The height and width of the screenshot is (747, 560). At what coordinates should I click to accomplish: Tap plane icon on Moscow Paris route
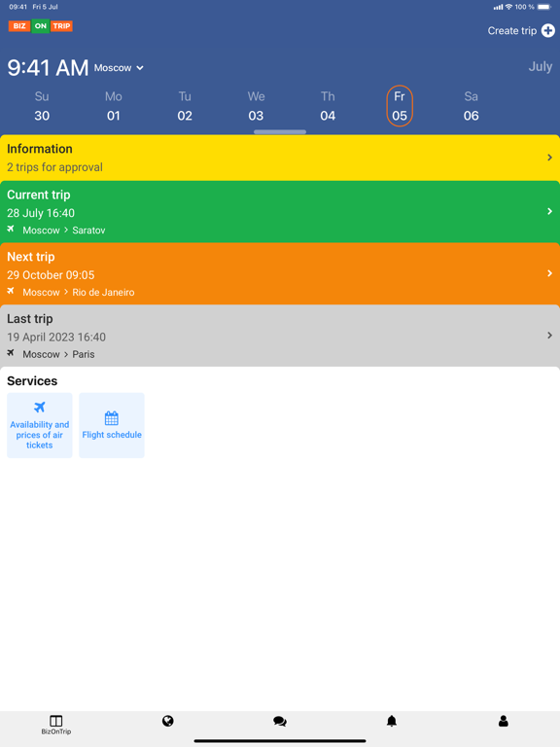(x=11, y=353)
